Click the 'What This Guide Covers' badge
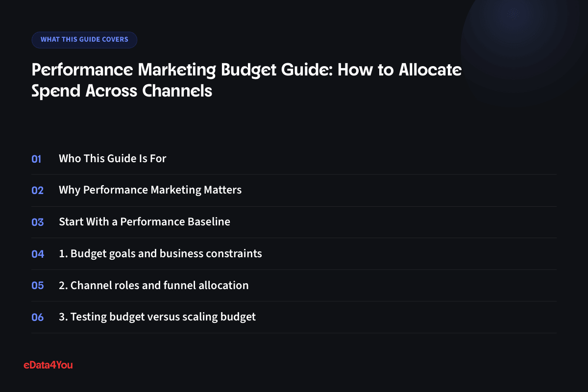The height and width of the screenshot is (392, 588). click(x=84, y=40)
